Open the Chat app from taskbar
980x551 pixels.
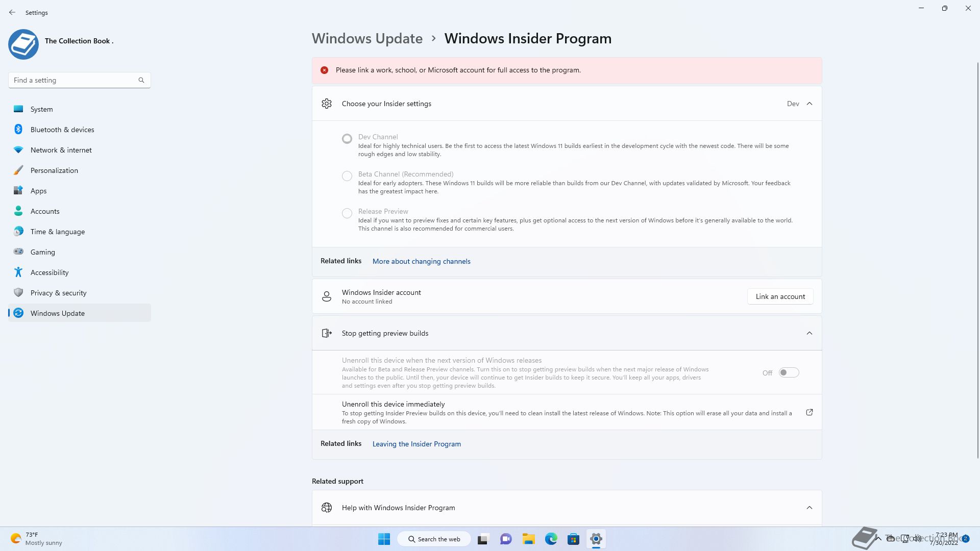click(506, 539)
